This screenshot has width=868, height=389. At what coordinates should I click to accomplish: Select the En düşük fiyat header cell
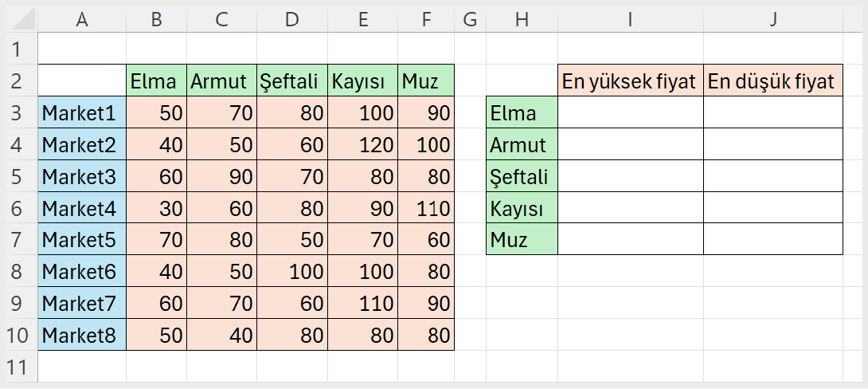(772, 81)
